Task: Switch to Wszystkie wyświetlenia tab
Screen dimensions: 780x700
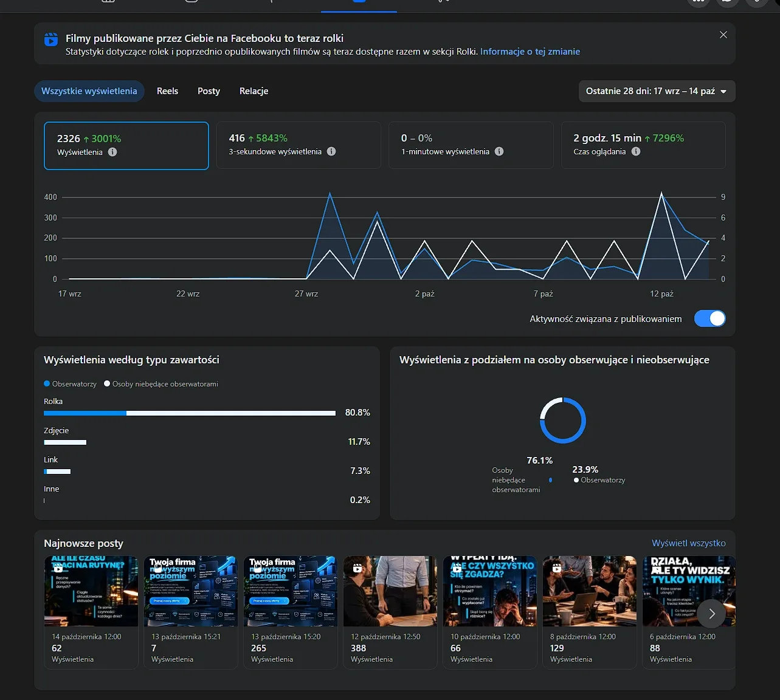Action: pyautogui.click(x=89, y=91)
